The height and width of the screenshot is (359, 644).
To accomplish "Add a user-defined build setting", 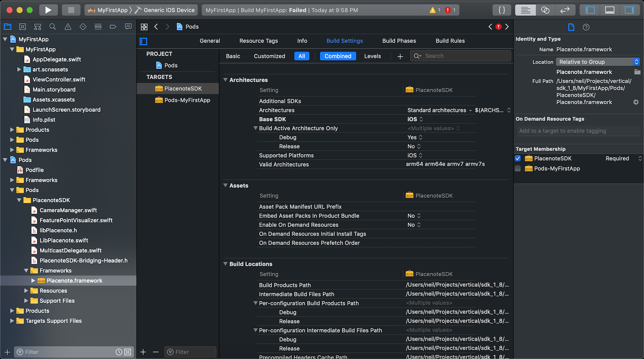I will [x=400, y=56].
